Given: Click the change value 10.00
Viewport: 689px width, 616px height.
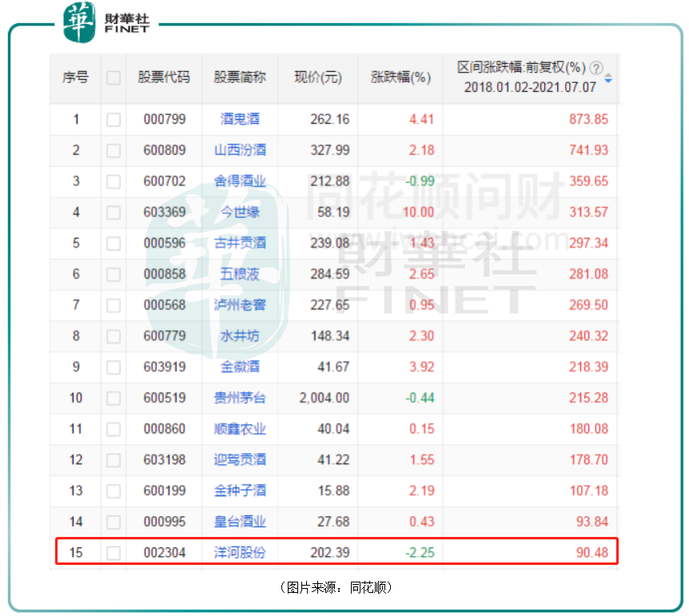Looking at the screenshot, I should pyautogui.click(x=418, y=213).
